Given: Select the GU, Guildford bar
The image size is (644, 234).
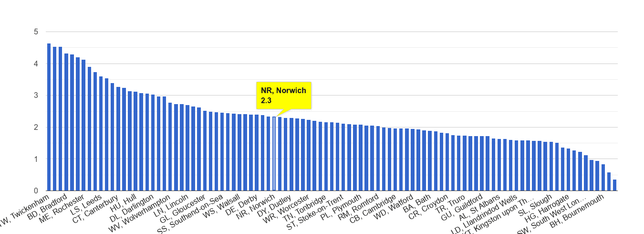Looking at the screenshot, I should coord(482,163).
